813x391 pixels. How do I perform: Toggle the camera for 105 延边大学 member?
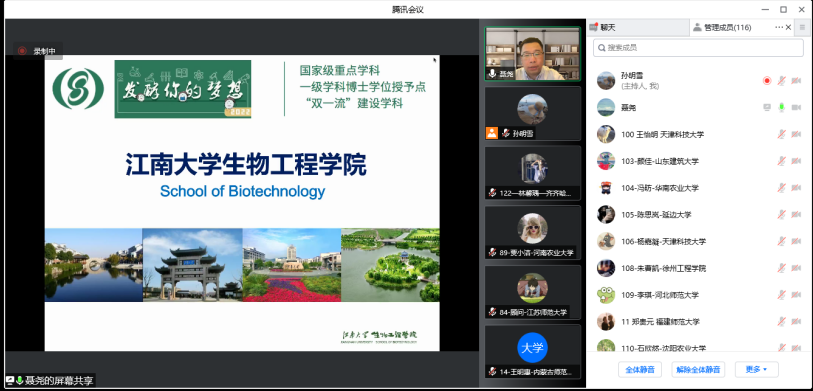(x=796, y=215)
